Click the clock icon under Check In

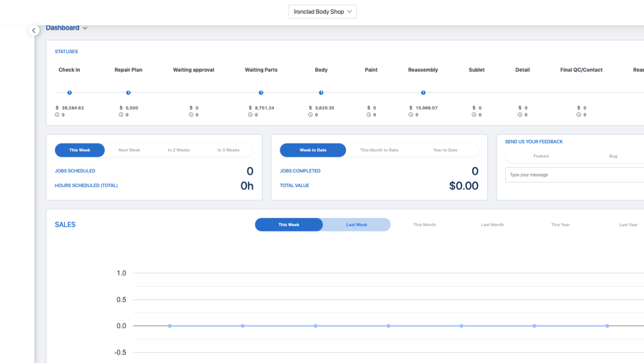(57, 115)
